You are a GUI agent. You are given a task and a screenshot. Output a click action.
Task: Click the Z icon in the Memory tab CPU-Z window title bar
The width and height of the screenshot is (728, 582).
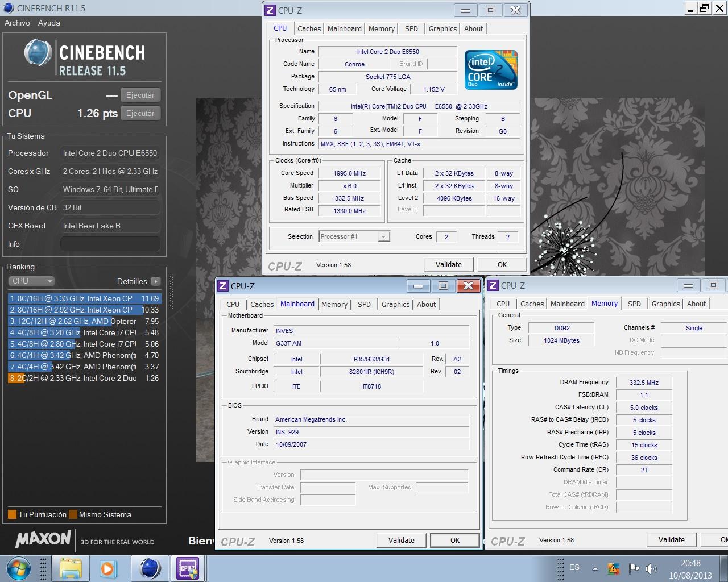(x=493, y=285)
